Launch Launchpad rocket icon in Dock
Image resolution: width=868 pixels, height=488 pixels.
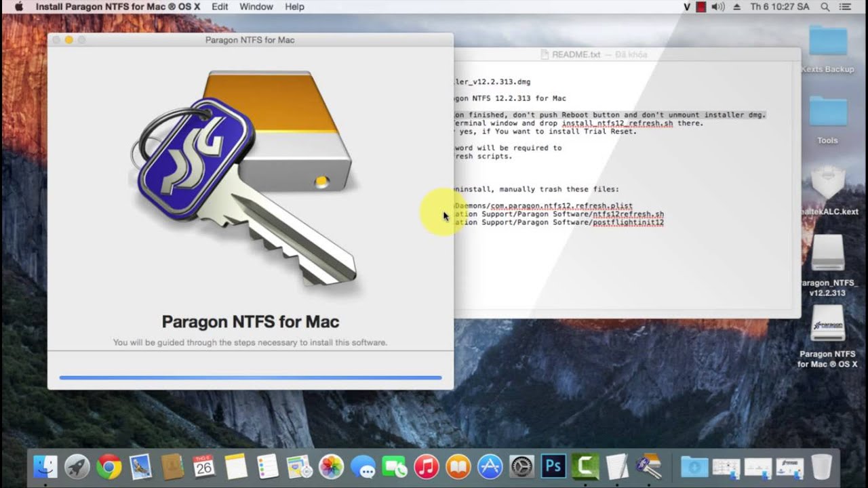[x=77, y=466]
